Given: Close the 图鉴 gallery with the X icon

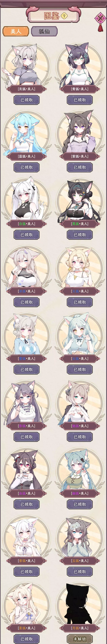Looking at the screenshot, I should click(x=100, y=18).
